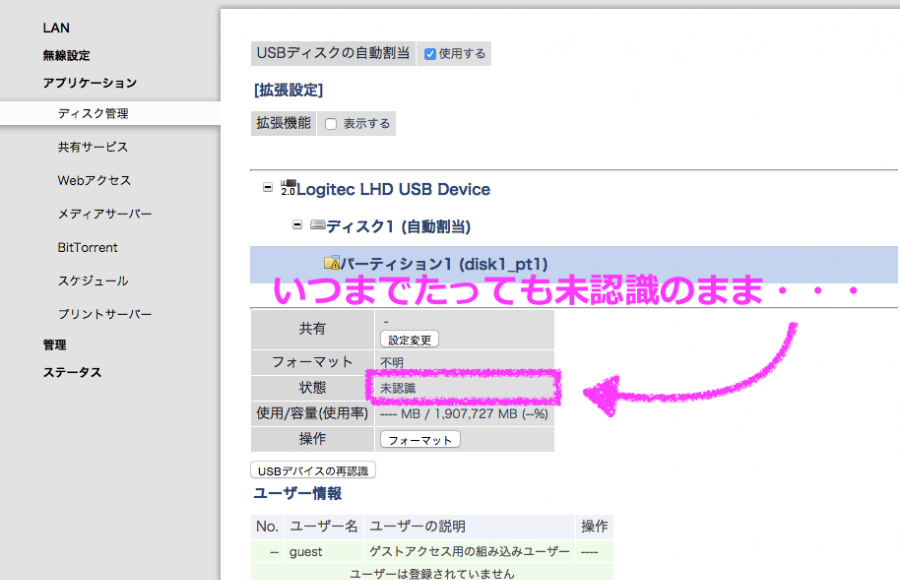Open メディアサーバー settings
The width and height of the screenshot is (900, 580).
point(105,214)
